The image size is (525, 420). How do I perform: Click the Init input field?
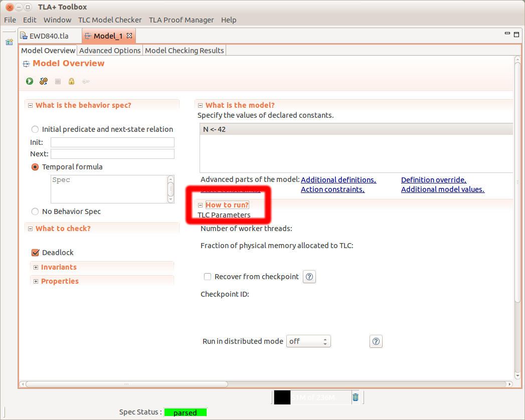coord(112,142)
